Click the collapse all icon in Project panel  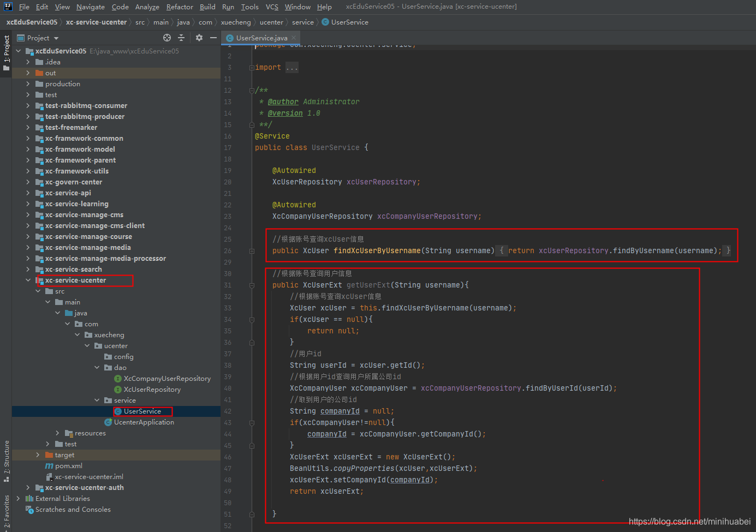181,38
